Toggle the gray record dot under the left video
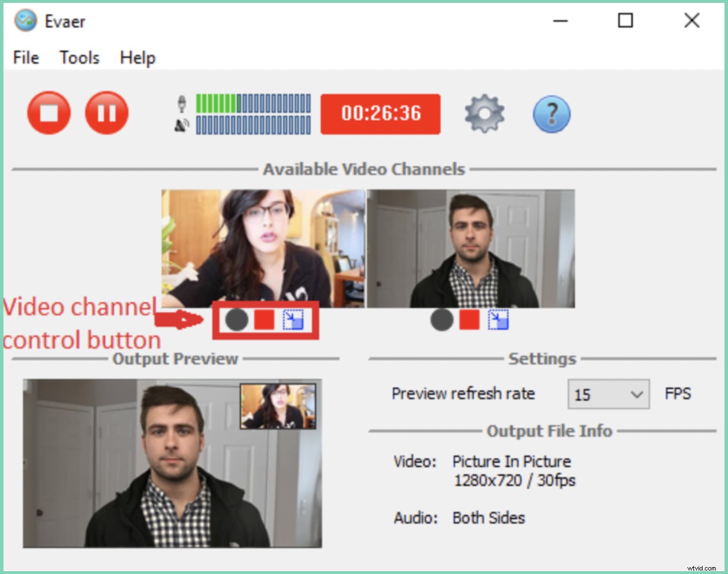 [x=236, y=320]
